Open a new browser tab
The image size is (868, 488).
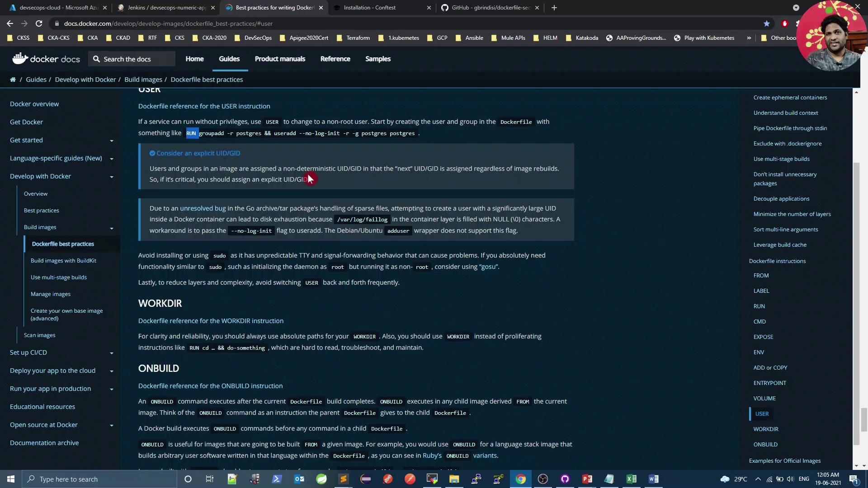pos(554,8)
